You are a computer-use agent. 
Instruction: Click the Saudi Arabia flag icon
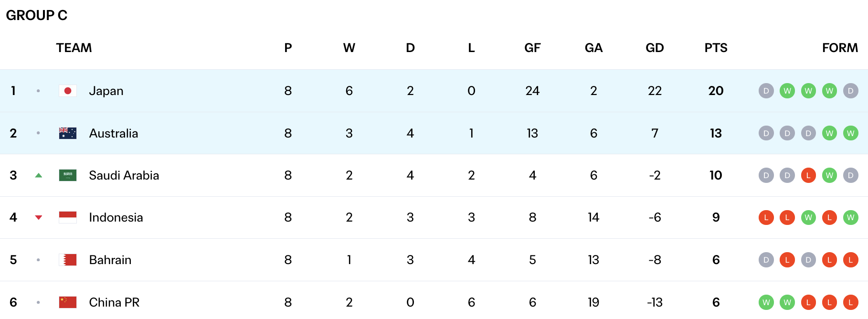tap(68, 175)
